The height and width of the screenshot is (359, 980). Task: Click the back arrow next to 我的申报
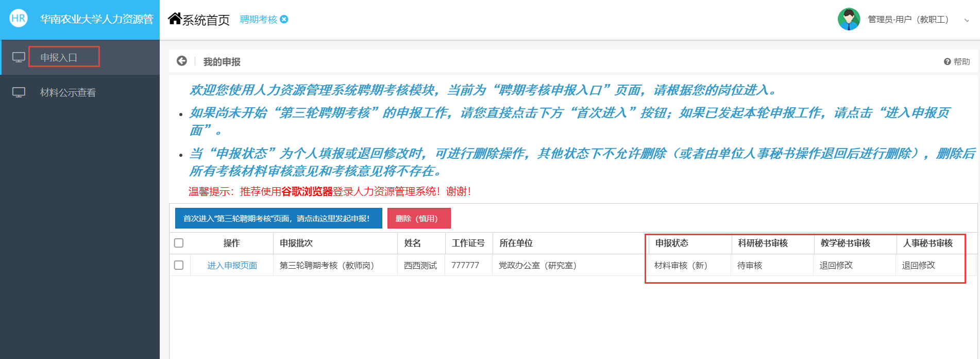182,61
